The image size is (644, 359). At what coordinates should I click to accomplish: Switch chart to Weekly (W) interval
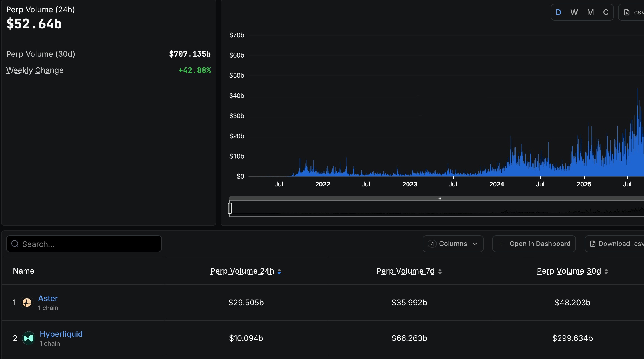coord(574,13)
